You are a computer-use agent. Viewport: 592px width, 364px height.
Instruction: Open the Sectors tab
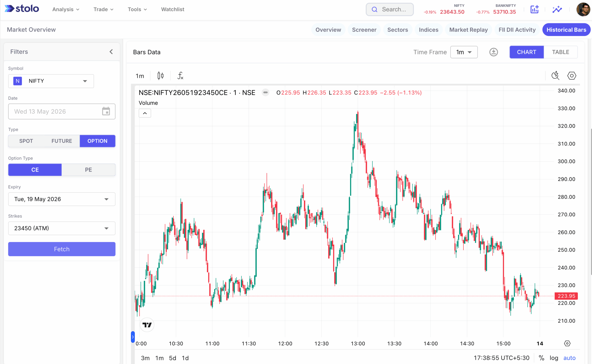tap(398, 30)
